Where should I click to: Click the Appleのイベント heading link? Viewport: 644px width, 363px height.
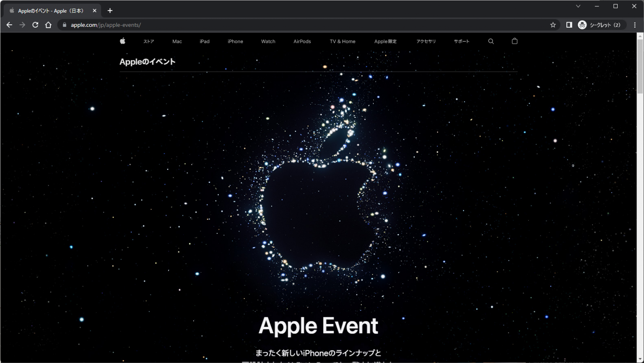148,61
